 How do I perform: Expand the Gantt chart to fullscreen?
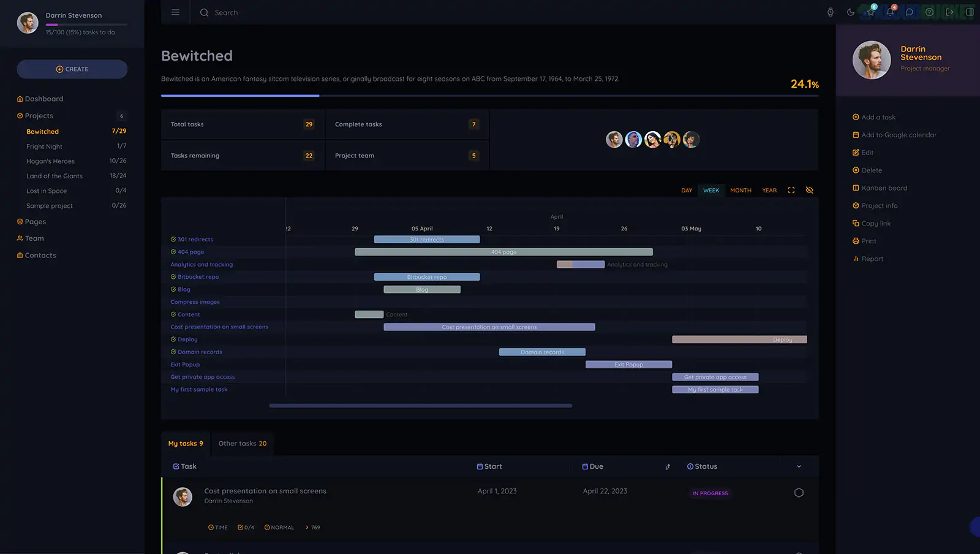[x=791, y=190]
